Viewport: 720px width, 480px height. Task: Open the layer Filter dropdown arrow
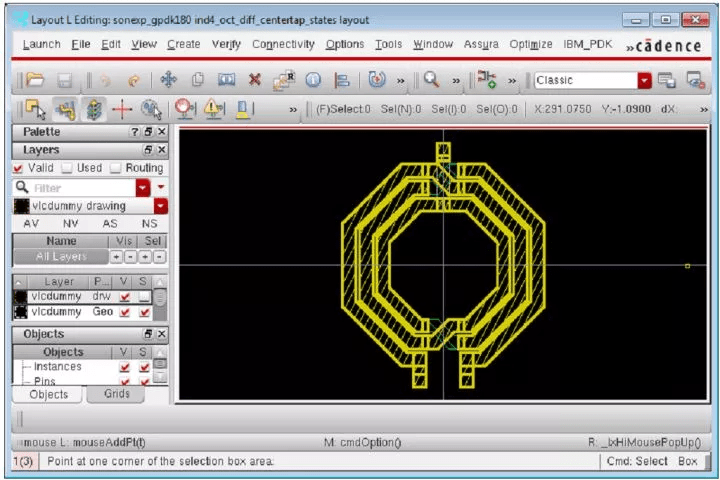tap(143, 187)
